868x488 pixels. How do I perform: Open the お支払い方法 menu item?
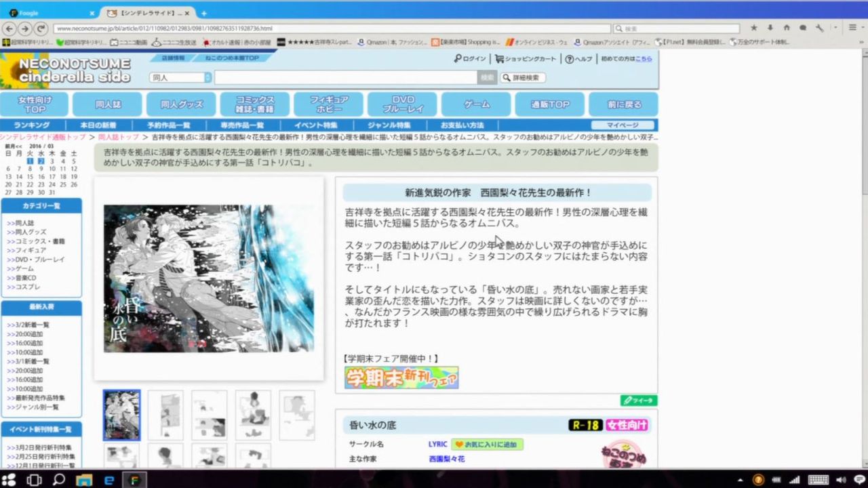coord(462,125)
